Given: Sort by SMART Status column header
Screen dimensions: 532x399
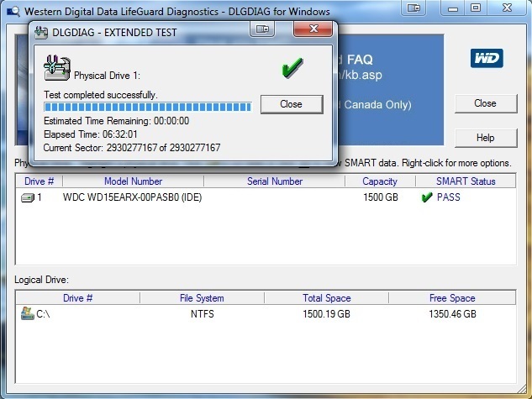Looking at the screenshot, I should (x=466, y=181).
